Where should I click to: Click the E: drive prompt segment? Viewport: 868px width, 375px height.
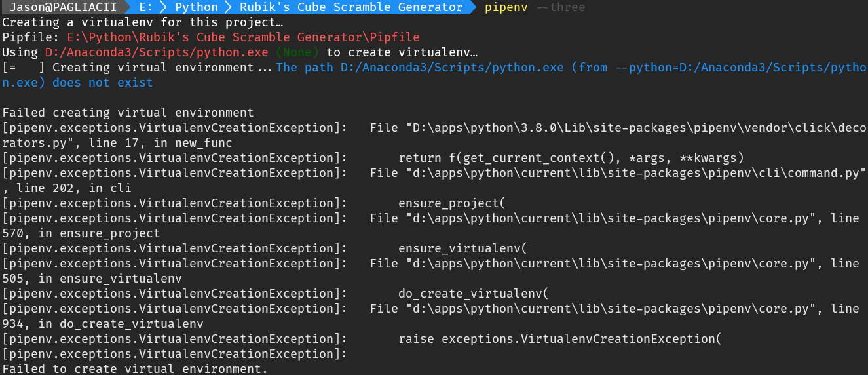(147, 7)
